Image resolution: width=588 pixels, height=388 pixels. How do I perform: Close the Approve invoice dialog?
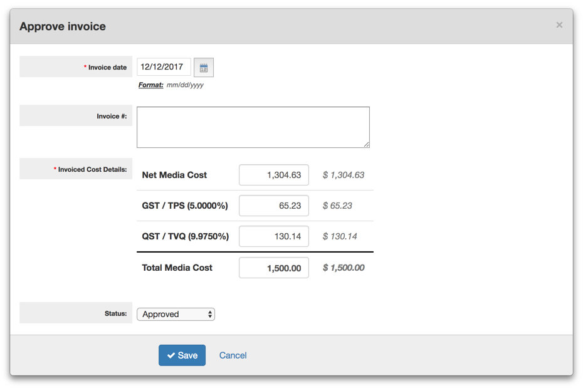[x=559, y=25]
